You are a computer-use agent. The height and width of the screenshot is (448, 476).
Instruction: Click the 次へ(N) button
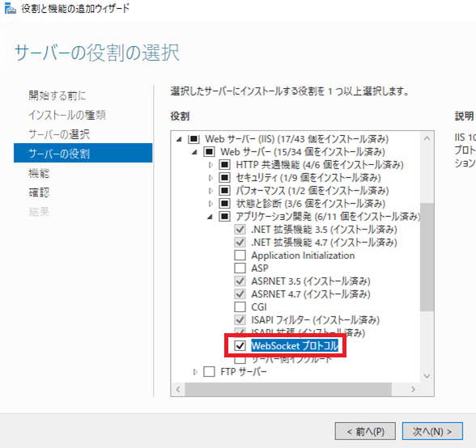(432, 431)
